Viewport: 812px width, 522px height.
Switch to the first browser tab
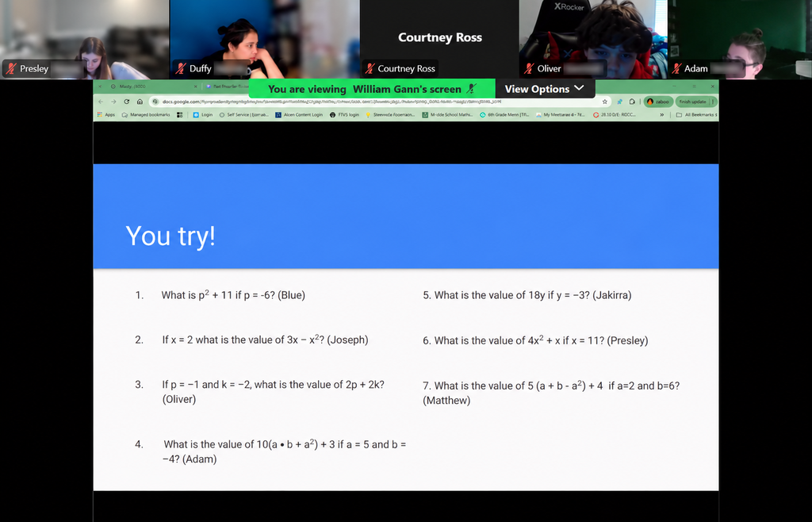pyautogui.click(x=154, y=86)
